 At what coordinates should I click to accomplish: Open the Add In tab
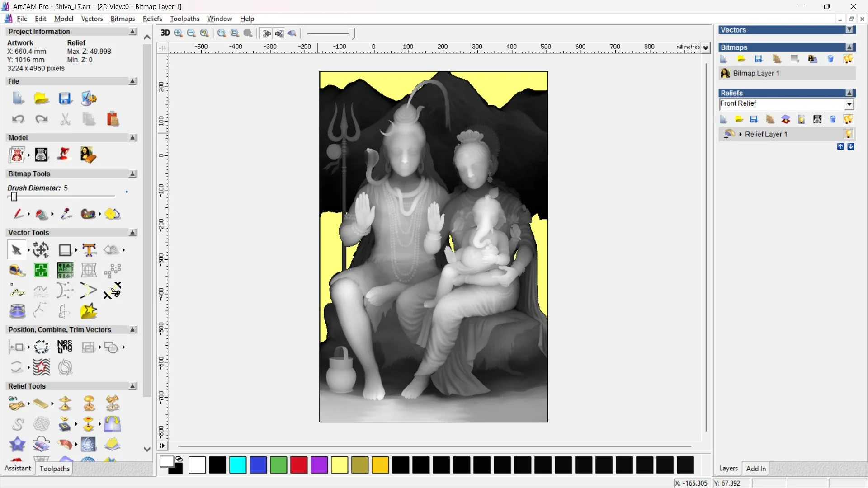[x=756, y=469]
